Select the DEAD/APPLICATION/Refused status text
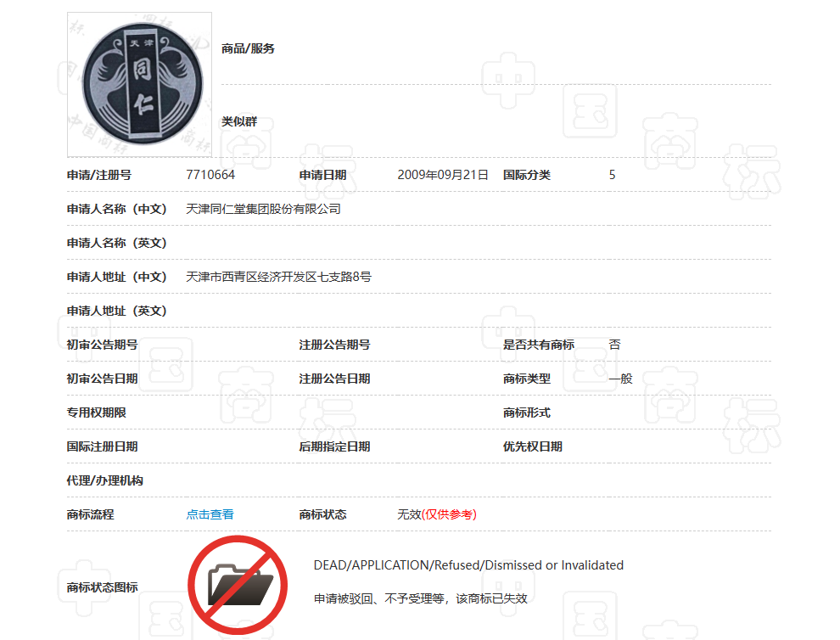The width and height of the screenshot is (840, 640). [x=468, y=565]
